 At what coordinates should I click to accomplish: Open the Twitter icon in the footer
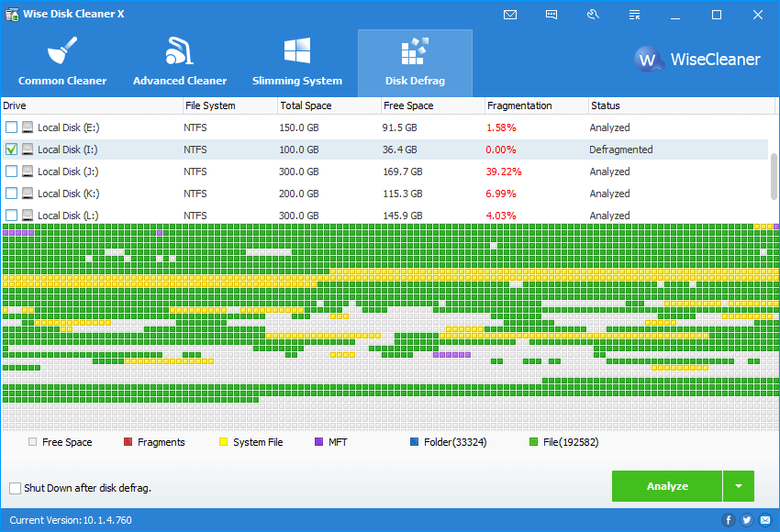coord(747,520)
